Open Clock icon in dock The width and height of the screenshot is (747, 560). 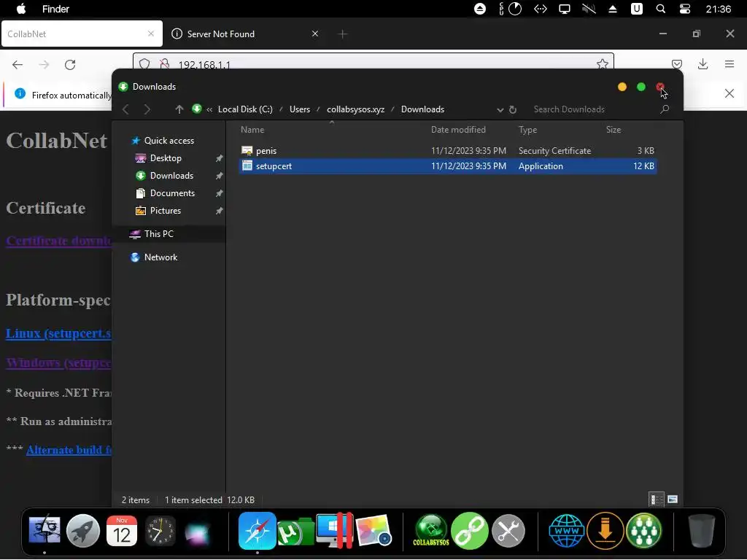pyautogui.click(x=160, y=531)
